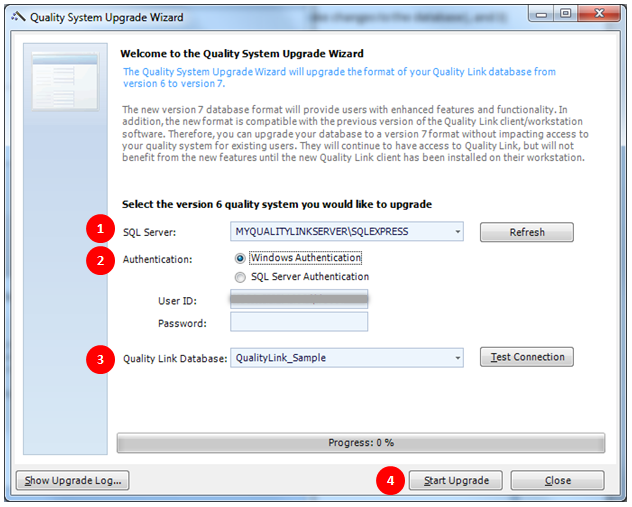Close the window via title bar X
Image resolution: width=632 pixels, height=507 pixels.
coord(599,15)
